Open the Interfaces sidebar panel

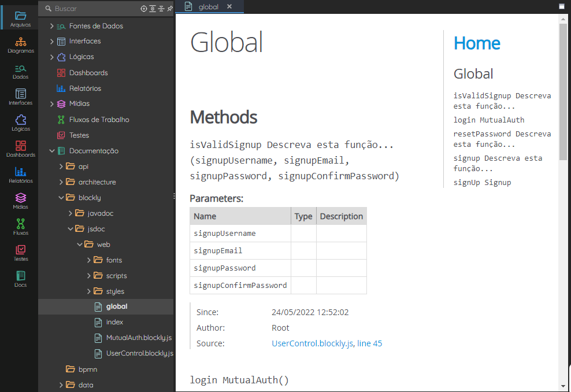click(x=20, y=97)
